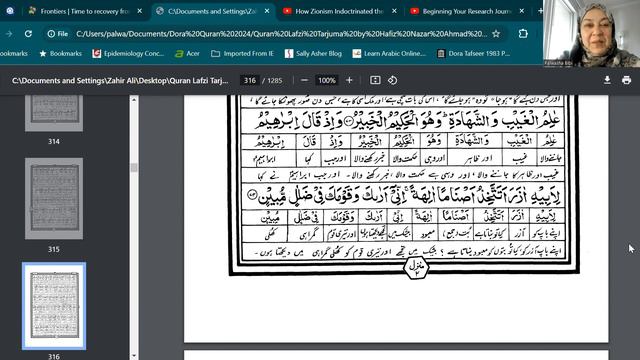Go forward with the browser arrow
The width and height of the screenshot is (640, 360).
click(x=9, y=34)
